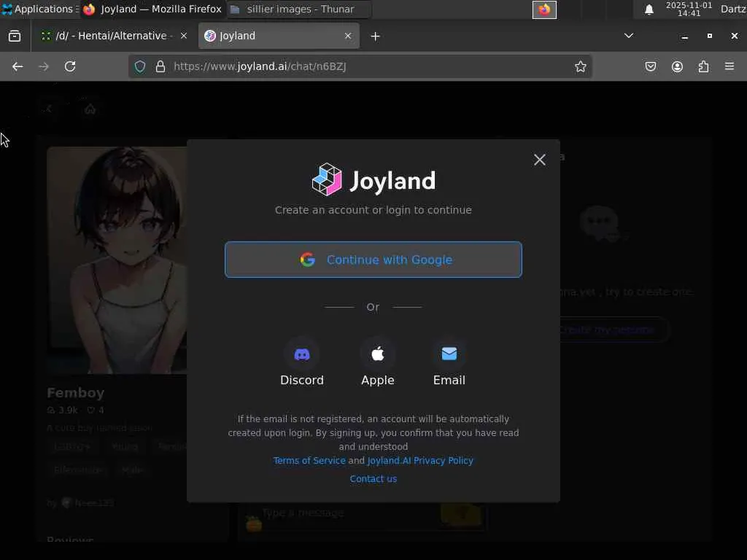Switch to the /d/ - Hentai/Alternative tab
The height and width of the screenshot is (560, 747).
(x=113, y=36)
